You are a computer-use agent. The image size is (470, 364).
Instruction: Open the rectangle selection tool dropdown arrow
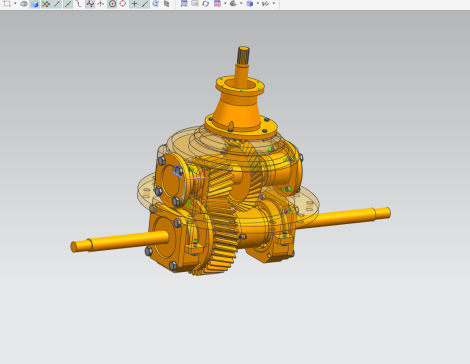15,4
